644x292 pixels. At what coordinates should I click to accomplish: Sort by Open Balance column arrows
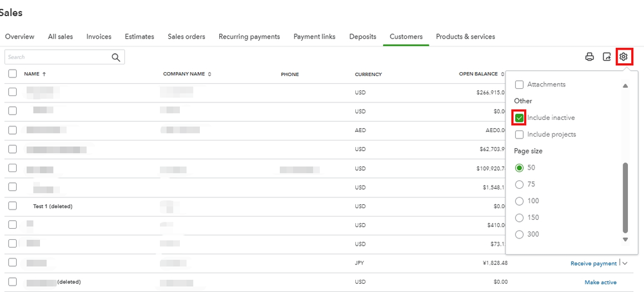(503, 74)
